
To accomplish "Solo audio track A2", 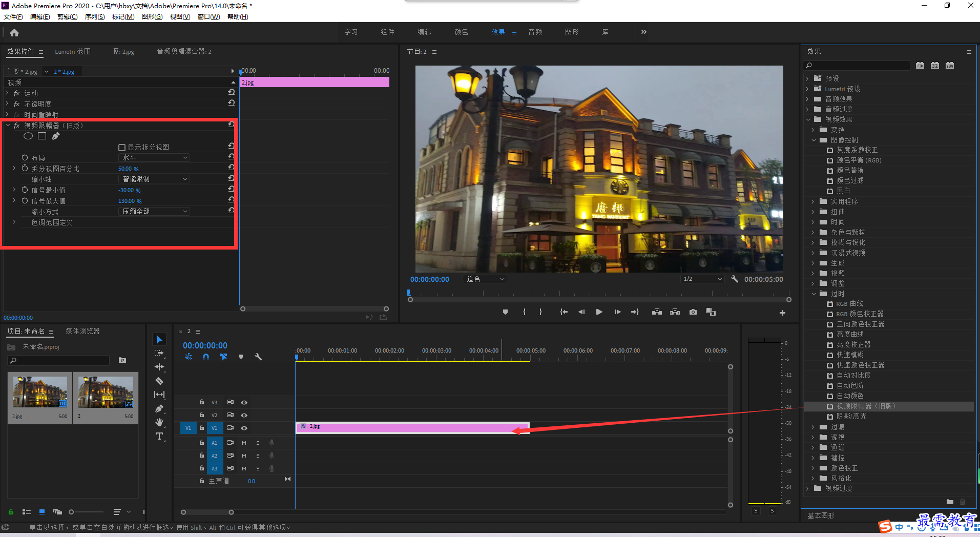I will click(x=258, y=456).
